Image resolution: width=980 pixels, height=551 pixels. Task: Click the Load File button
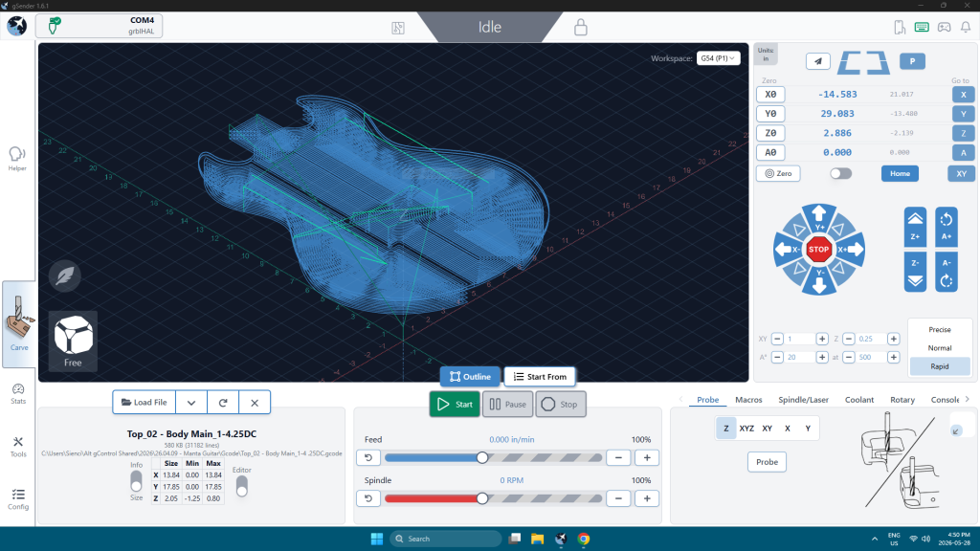click(145, 403)
